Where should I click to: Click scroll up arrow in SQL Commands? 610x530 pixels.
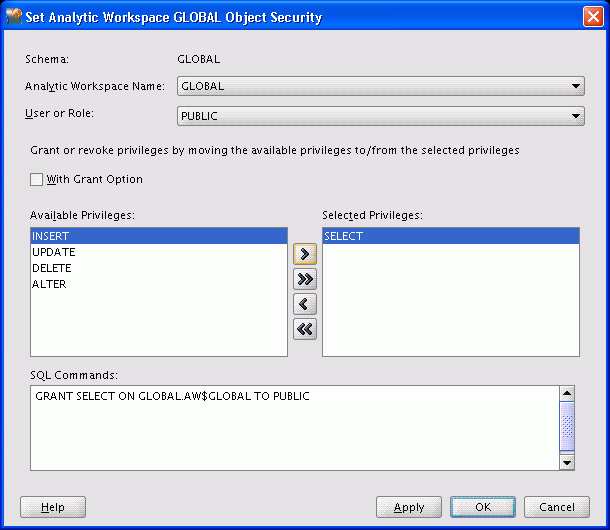(x=567, y=393)
